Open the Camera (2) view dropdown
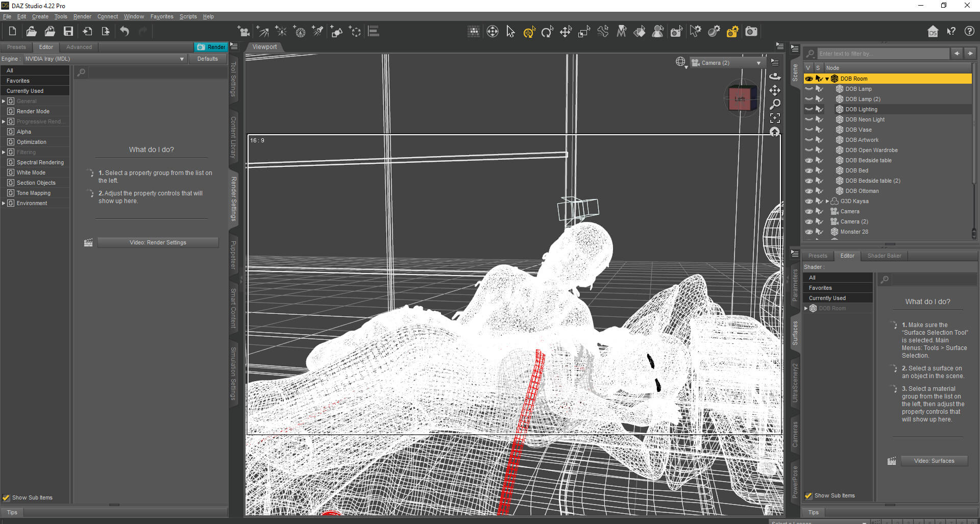 tap(727, 63)
